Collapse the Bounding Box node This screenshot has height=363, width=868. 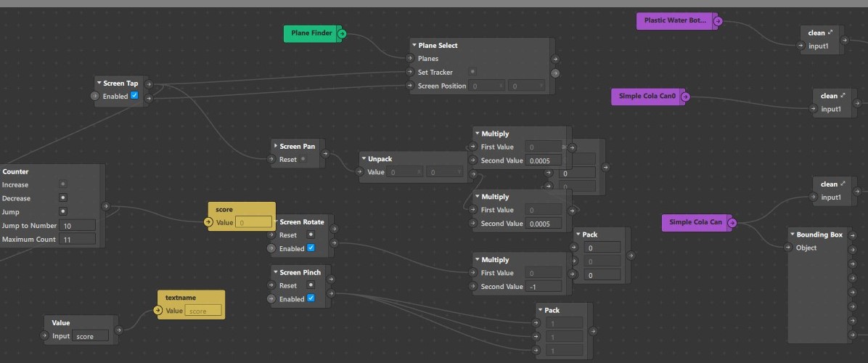pos(793,234)
